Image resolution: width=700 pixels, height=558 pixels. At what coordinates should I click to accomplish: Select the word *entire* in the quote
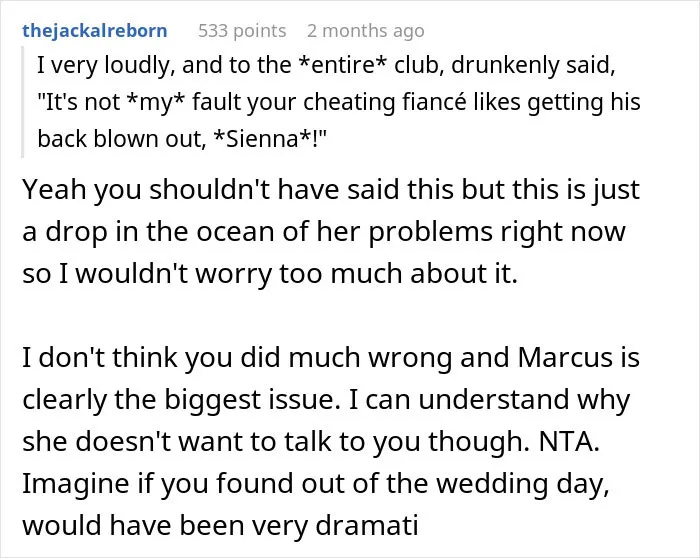click(x=342, y=65)
